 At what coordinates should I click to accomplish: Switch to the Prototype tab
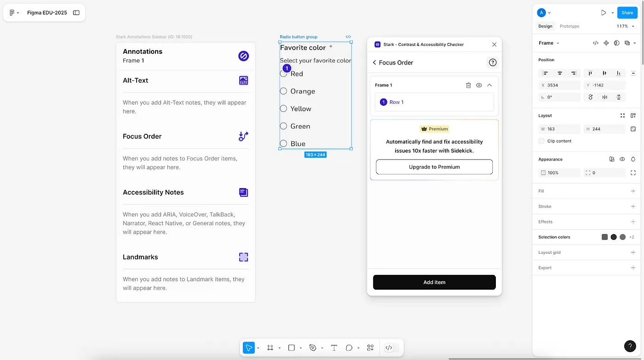[569, 26]
